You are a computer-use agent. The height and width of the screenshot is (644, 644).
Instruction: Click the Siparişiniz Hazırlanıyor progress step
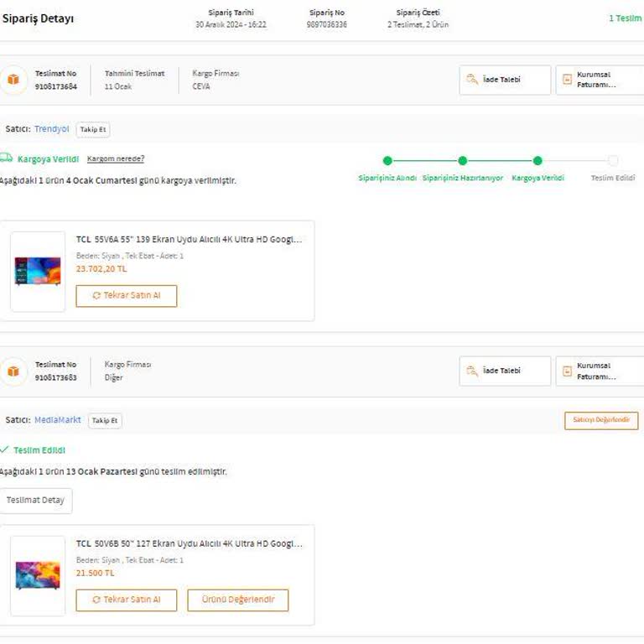(463, 178)
